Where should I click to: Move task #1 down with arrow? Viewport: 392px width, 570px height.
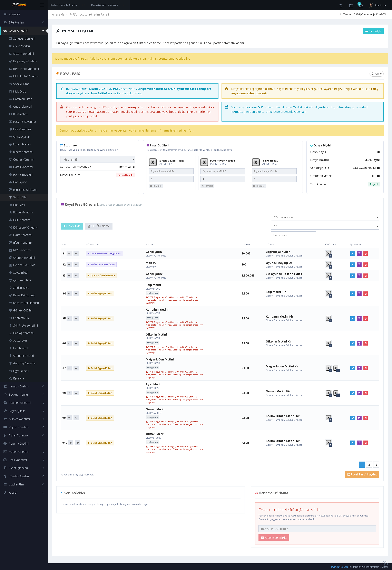point(76,254)
